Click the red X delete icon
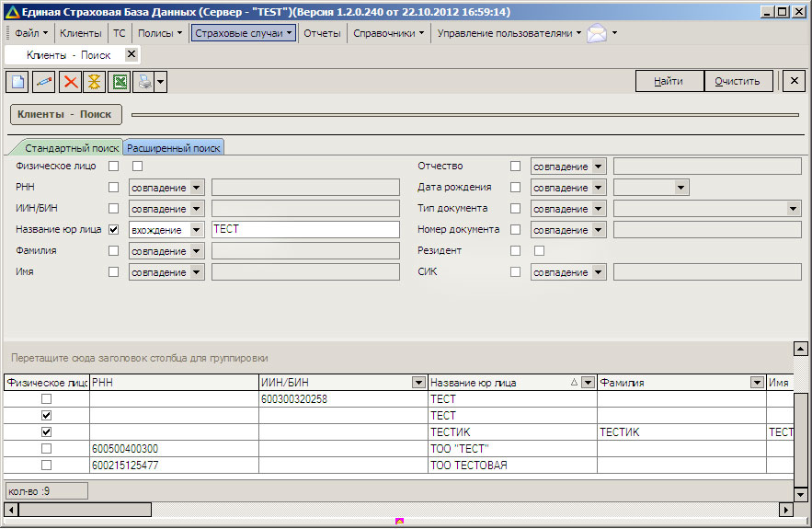Viewport: 812px width, 529px height. [x=69, y=82]
